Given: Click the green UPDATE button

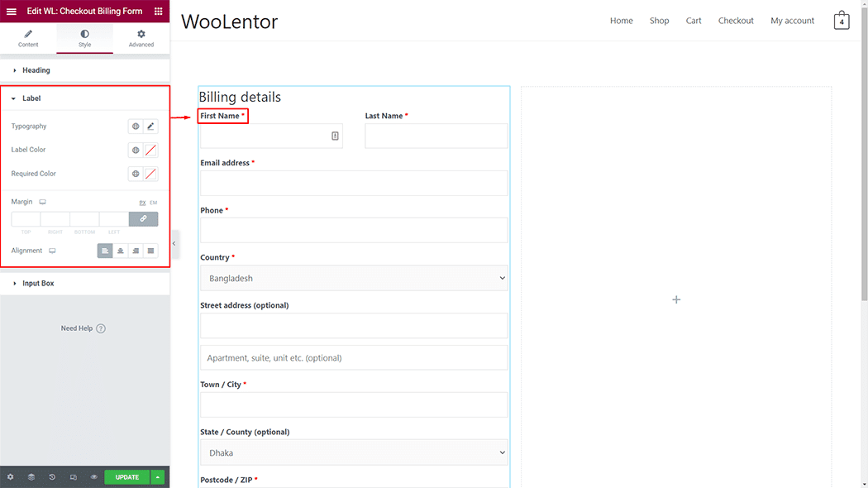Looking at the screenshot, I should coord(126,477).
